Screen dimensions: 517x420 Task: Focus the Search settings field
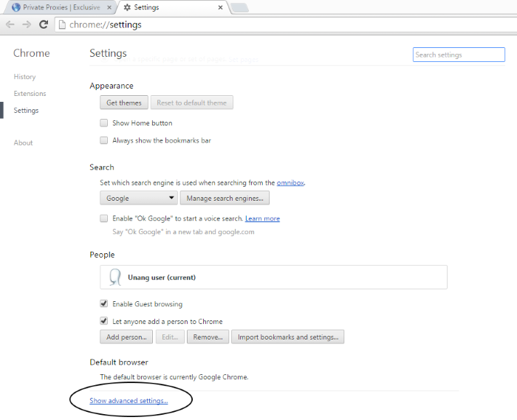pos(459,55)
